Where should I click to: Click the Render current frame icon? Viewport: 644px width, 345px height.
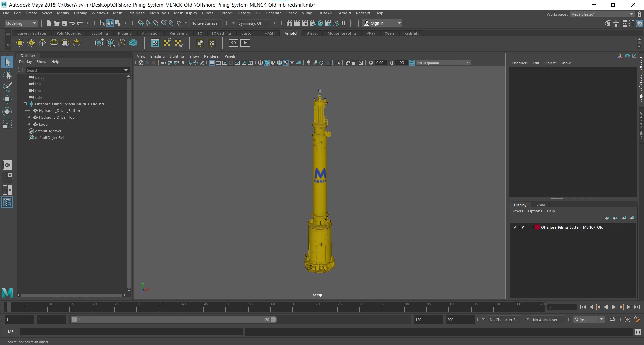(297, 23)
